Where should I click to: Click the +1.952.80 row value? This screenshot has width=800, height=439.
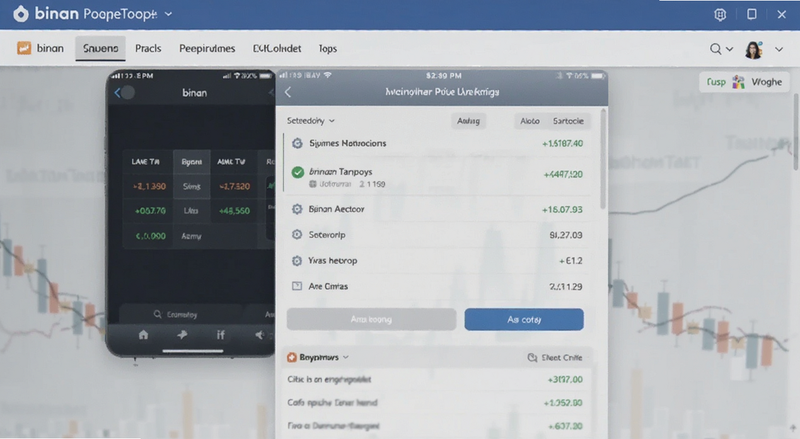coord(563,403)
